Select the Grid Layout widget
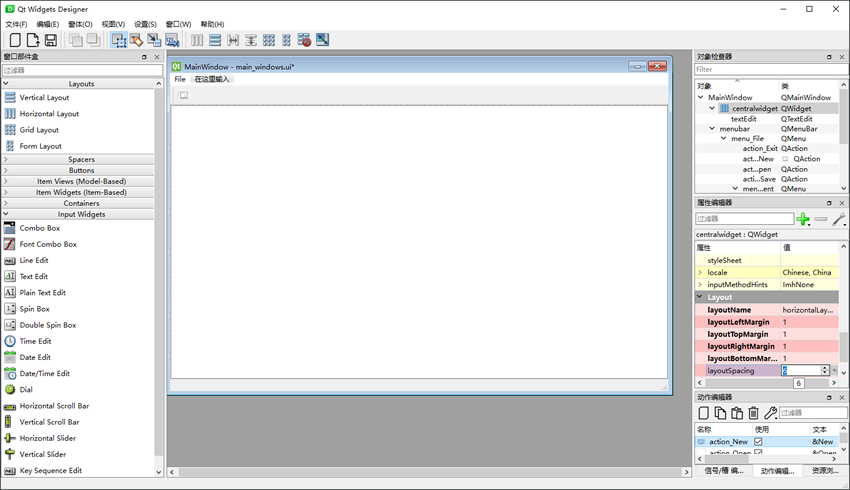This screenshot has width=850, height=490. coord(39,130)
